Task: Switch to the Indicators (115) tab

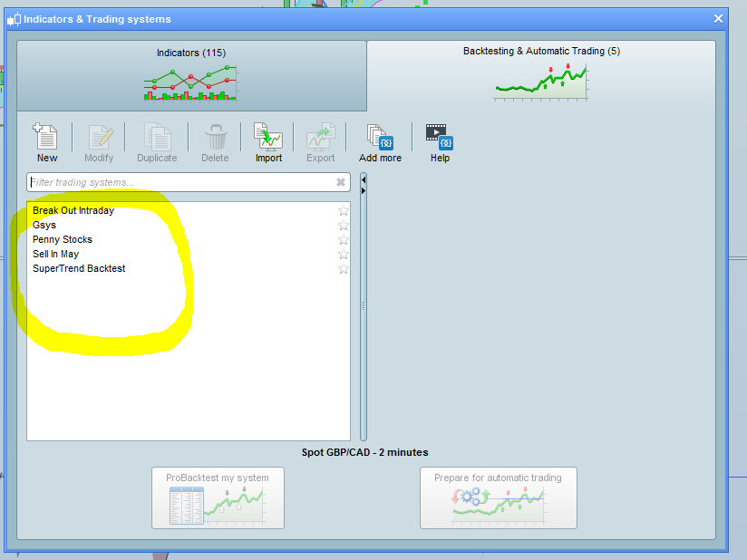Action: pos(191,75)
